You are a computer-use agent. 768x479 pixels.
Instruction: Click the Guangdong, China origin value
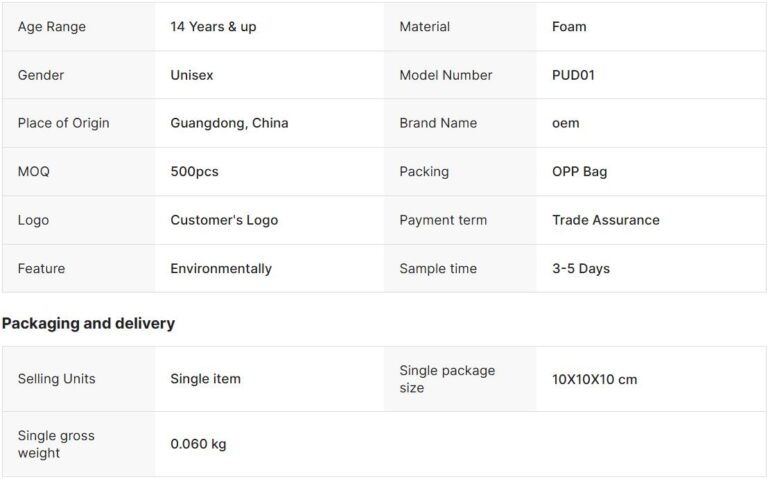tap(229, 123)
